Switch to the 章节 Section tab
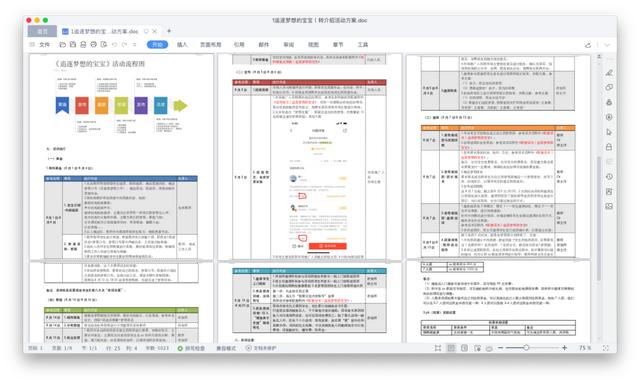This screenshot has width=640, height=384. tap(338, 44)
